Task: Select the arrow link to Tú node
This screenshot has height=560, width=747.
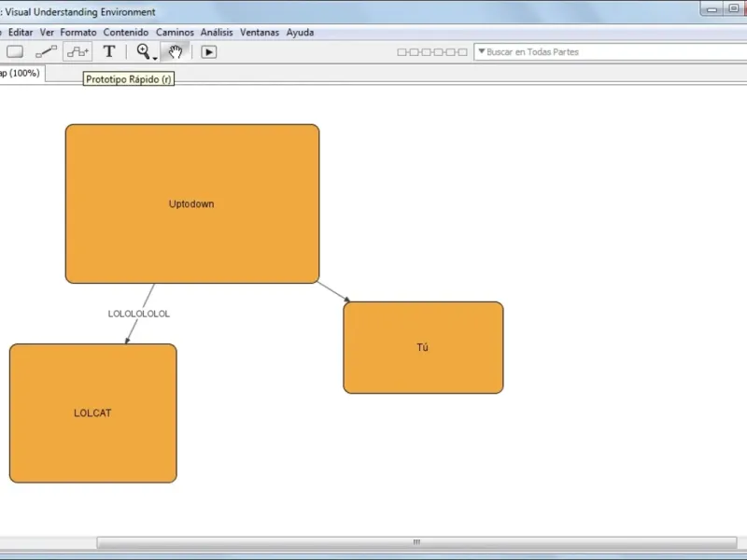Action: click(x=333, y=291)
